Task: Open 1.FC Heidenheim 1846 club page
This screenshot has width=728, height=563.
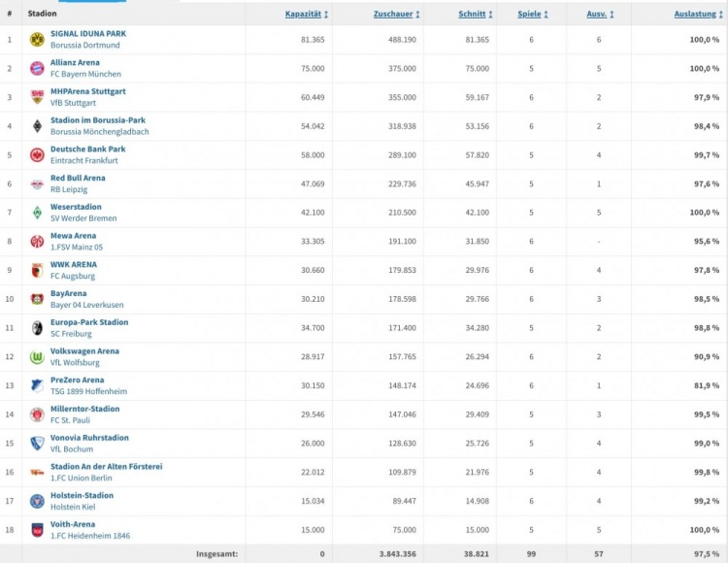Action: point(89,536)
